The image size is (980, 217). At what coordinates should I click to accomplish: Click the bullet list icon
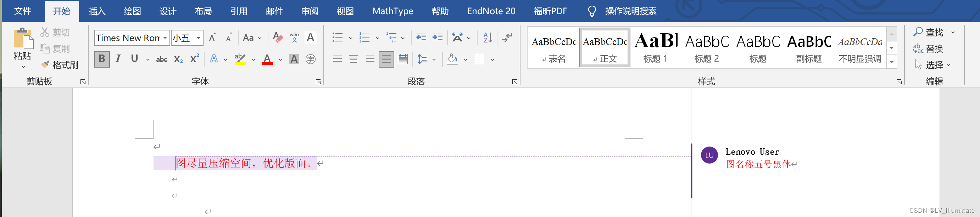tap(338, 38)
